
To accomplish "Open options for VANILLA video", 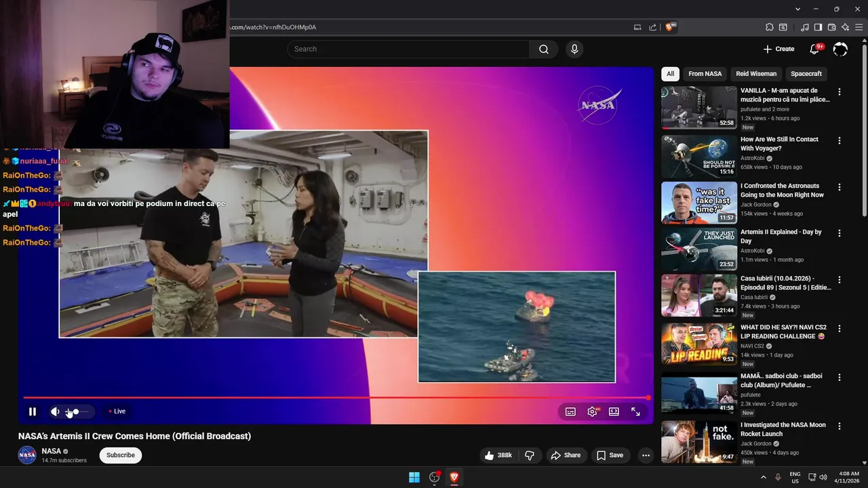I will coord(839,91).
